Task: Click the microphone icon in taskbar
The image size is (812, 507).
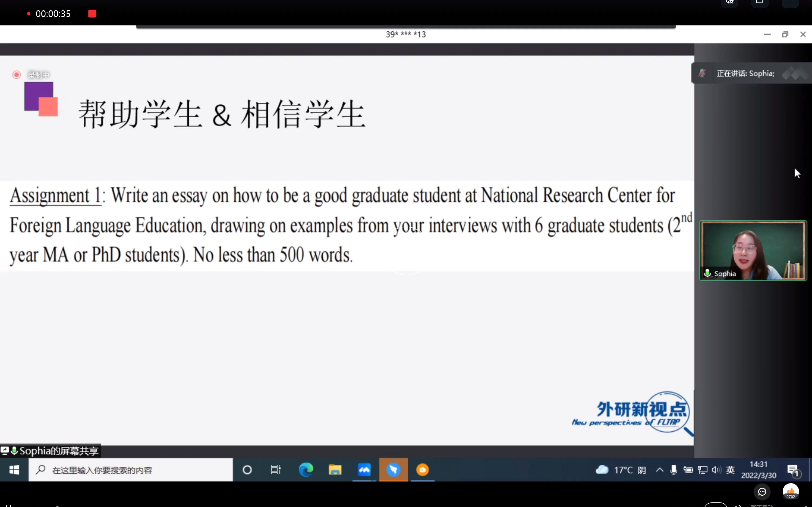Action: [674, 470]
